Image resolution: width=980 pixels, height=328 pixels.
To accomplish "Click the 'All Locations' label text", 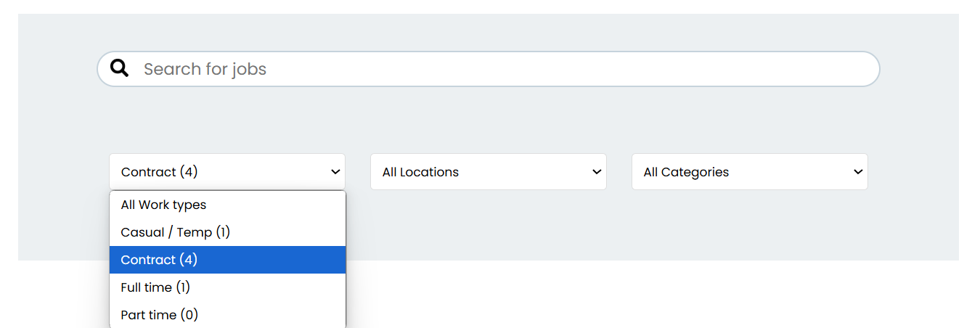I will pos(420,172).
